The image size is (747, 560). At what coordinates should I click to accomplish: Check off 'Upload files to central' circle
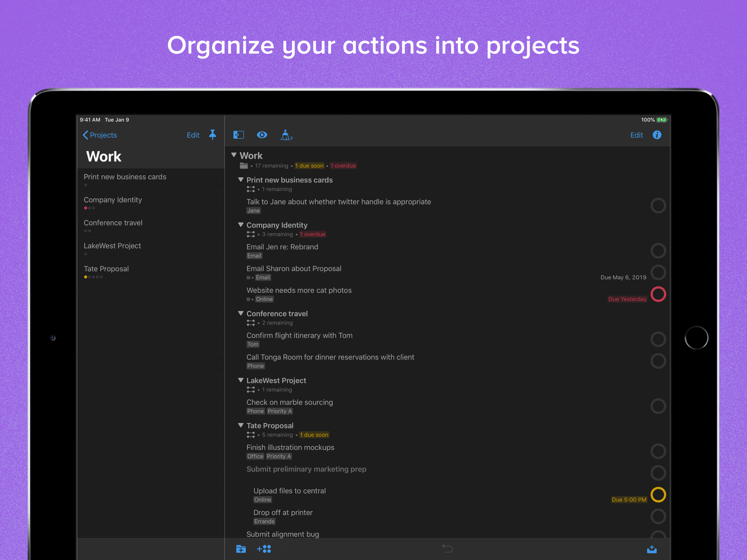pos(658,495)
